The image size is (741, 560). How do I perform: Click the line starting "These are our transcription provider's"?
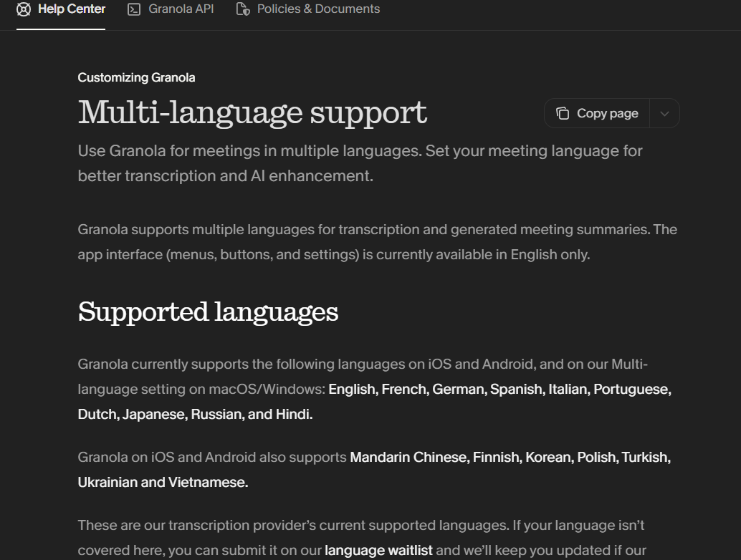pyautogui.click(x=361, y=525)
